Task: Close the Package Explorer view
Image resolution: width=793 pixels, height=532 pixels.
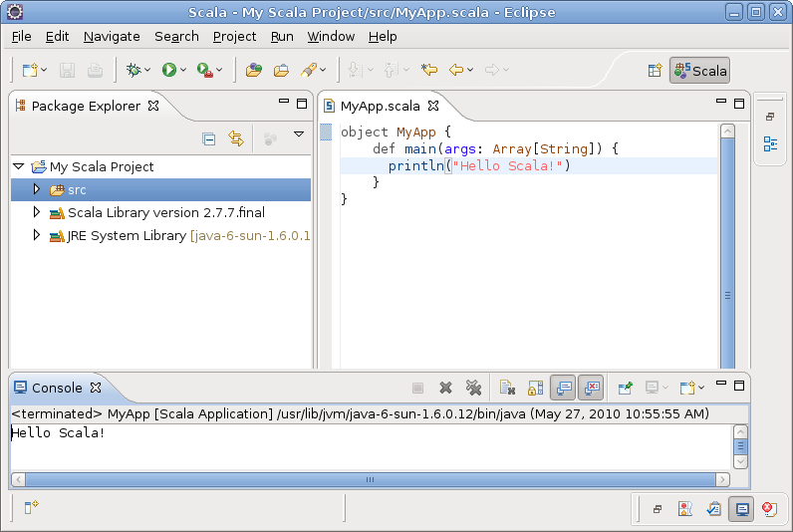Action: coord(153,106)
